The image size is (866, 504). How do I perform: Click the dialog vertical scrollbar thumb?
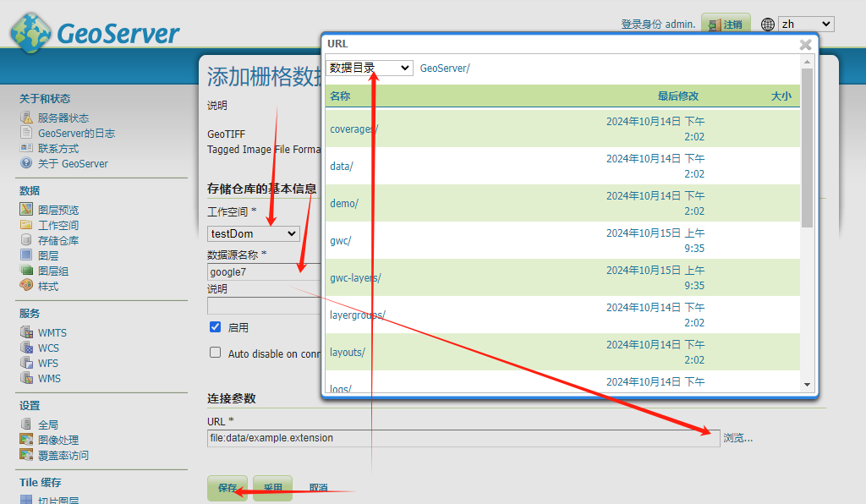pyautogui.click(x=807, y=148)
